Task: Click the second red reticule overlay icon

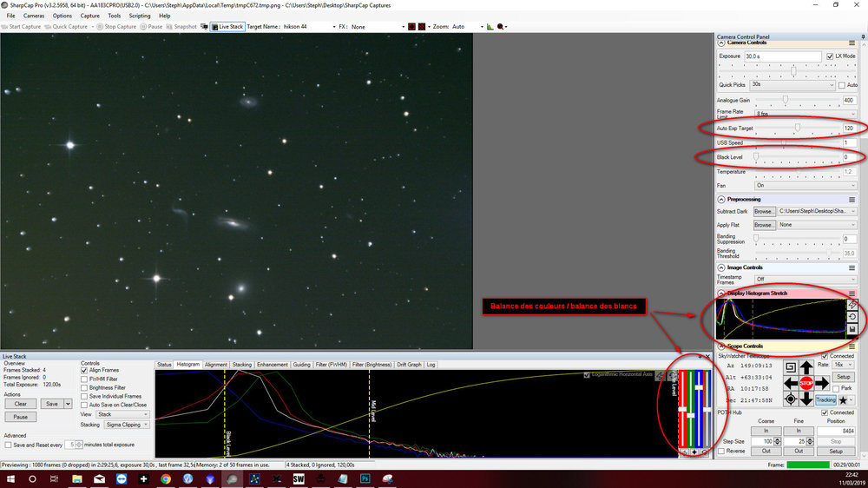Action: [x=422, y=27]
